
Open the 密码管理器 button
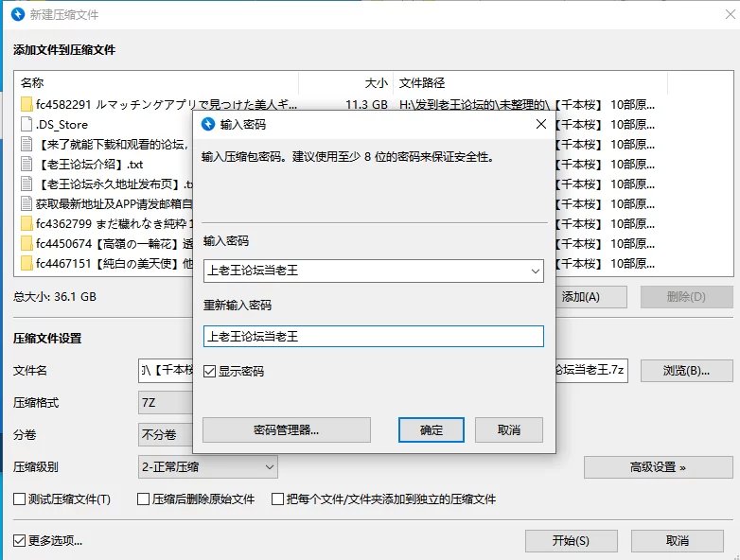click(286, 429)
